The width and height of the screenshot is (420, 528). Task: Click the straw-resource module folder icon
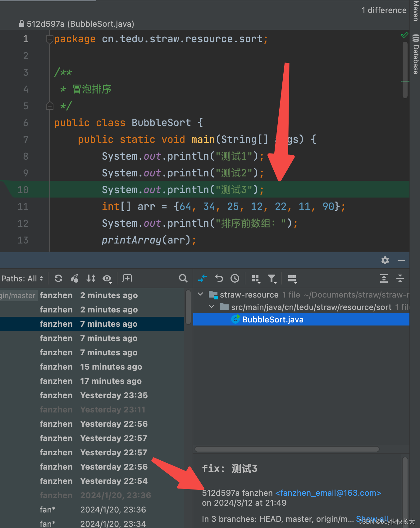point(213,294)
